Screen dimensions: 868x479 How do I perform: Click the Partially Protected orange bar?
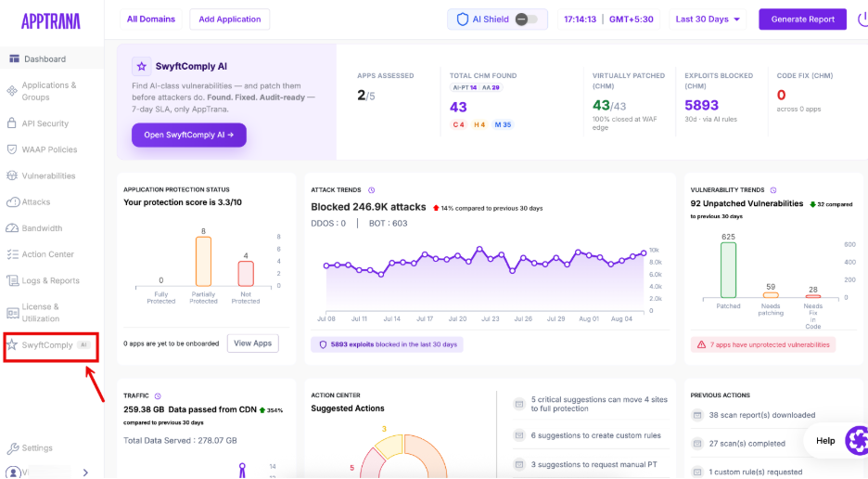click(x=203, y=261)
